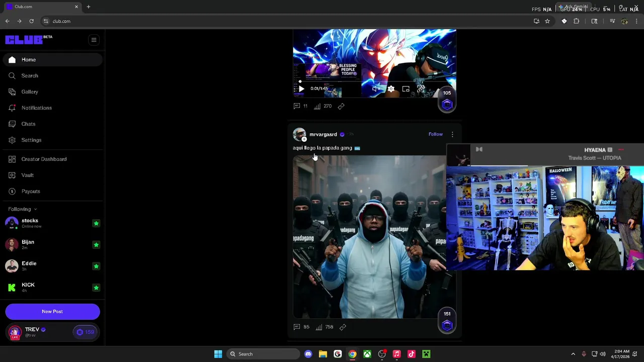Screen dimensions: 644x362
Task: Show hidden system tray icons
Action: pos(573,354)
